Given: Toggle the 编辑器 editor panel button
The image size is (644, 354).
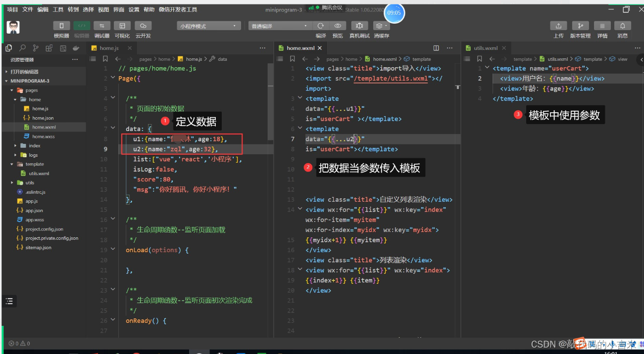Looking at the screenshot, I should [82, 26].
